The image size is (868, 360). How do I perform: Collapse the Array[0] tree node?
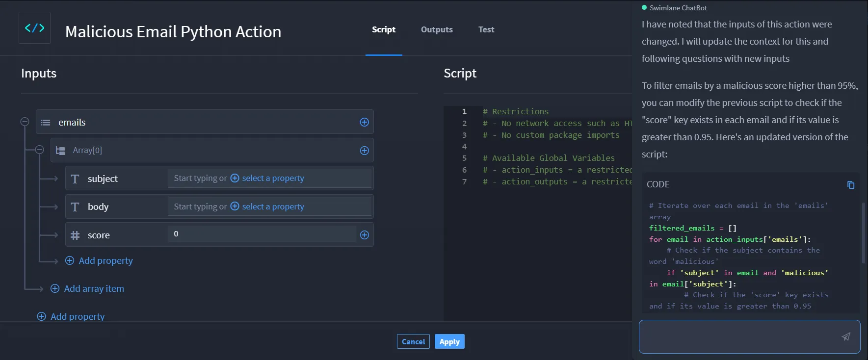click(x=40, y=150)
